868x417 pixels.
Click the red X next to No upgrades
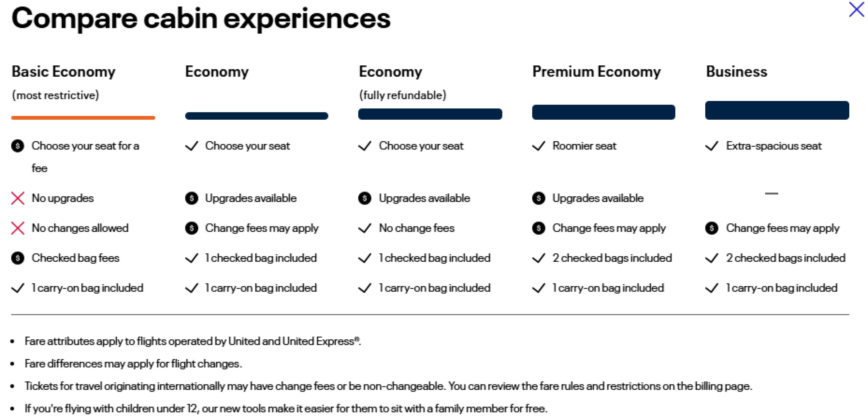pyautogui.click(x=18, y=198)
